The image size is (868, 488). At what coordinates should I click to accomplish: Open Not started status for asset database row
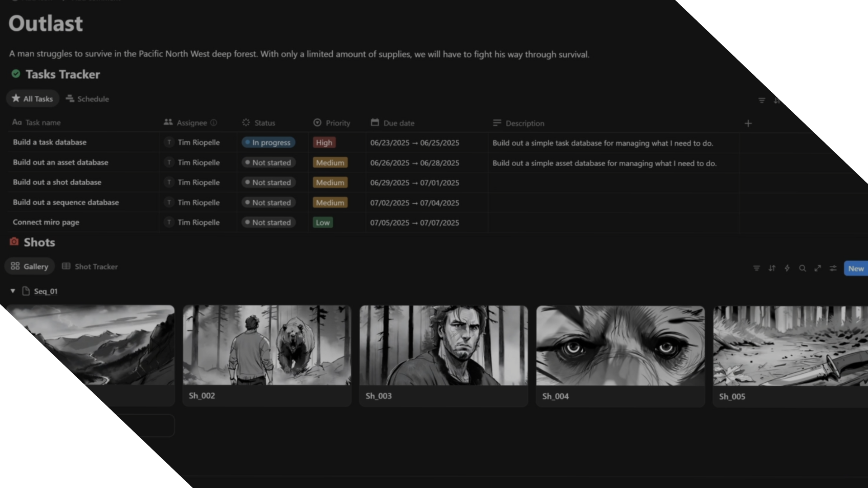269,162
